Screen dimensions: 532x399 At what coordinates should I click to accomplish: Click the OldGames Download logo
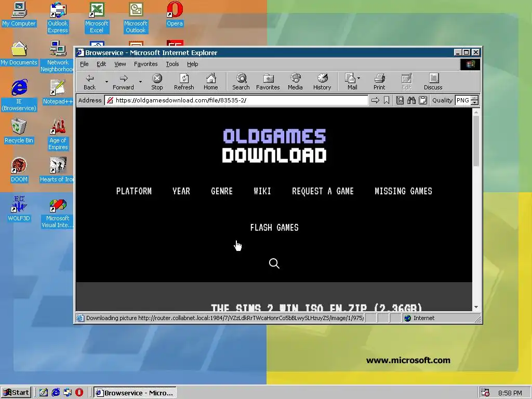[274, 145]
